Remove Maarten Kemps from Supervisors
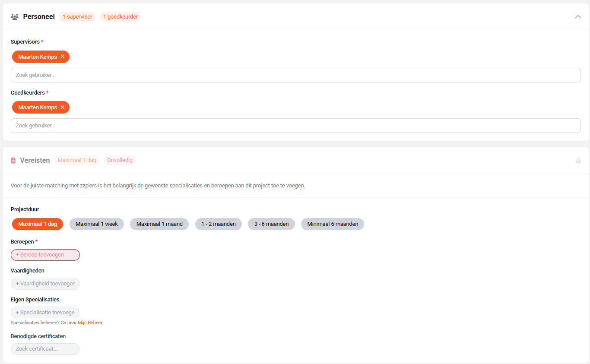The height and width of the screenshot is (364, 590). coord(63,57)
